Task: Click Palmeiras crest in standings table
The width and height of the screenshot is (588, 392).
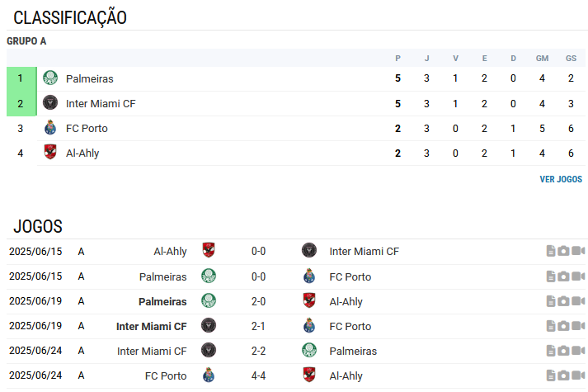Action: 50,78
